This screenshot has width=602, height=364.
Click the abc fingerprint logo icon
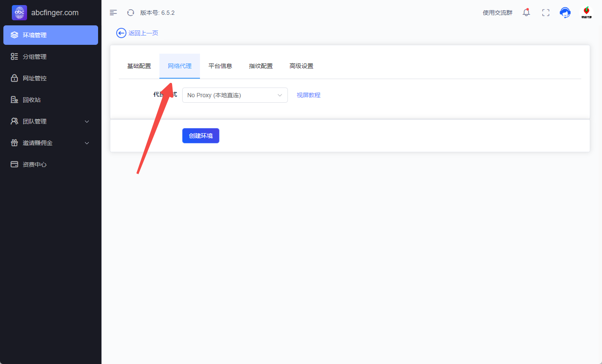coord(19,13)
